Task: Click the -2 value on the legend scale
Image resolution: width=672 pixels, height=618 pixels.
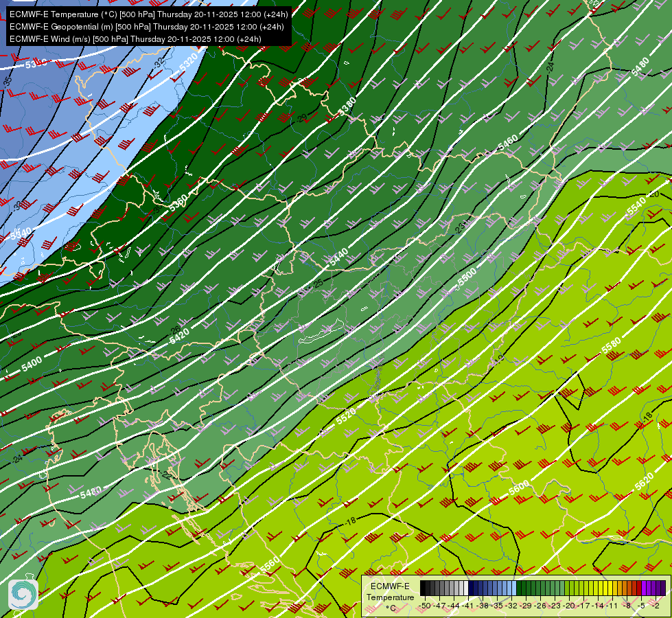Action: pyautogui.click(x=656, y=606)
